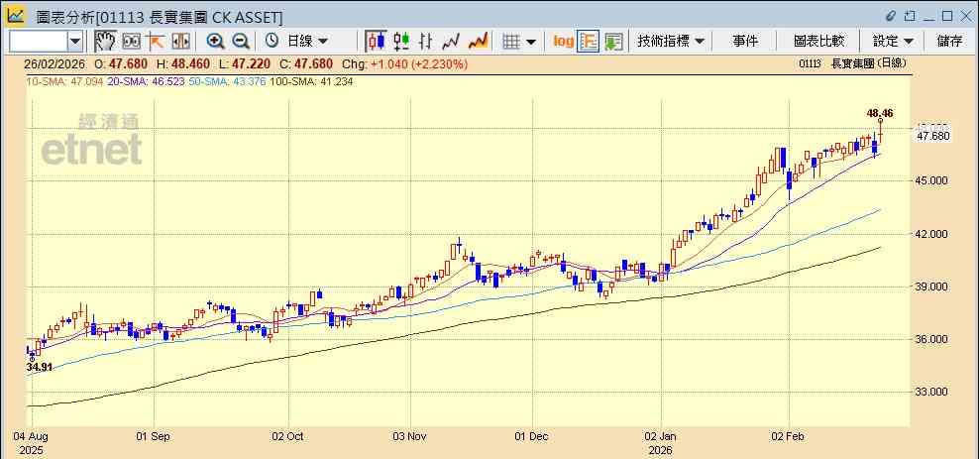Click the 圖表比較 button
The width and height of the screenshot is (980, 459).
coord(818,42)
